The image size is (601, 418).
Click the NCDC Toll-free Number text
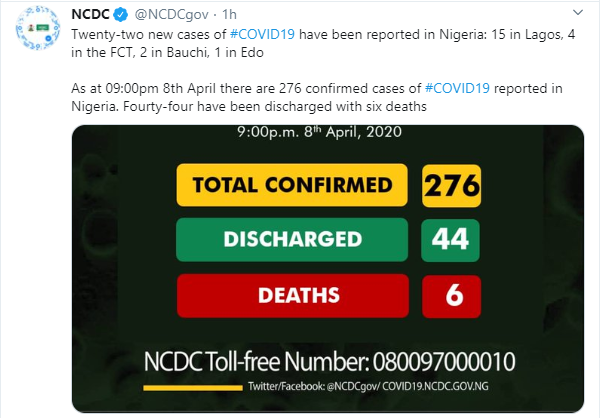[x=329, y=361]
